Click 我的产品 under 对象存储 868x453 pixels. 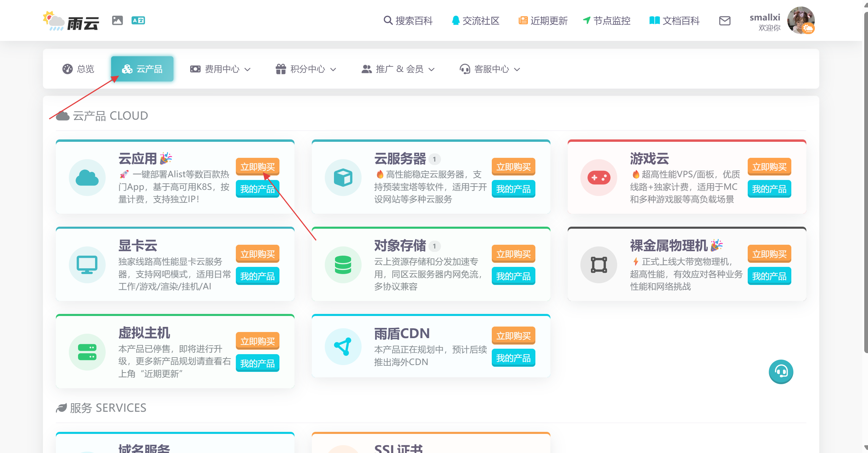pyautogui.click(x=513, y=276)
